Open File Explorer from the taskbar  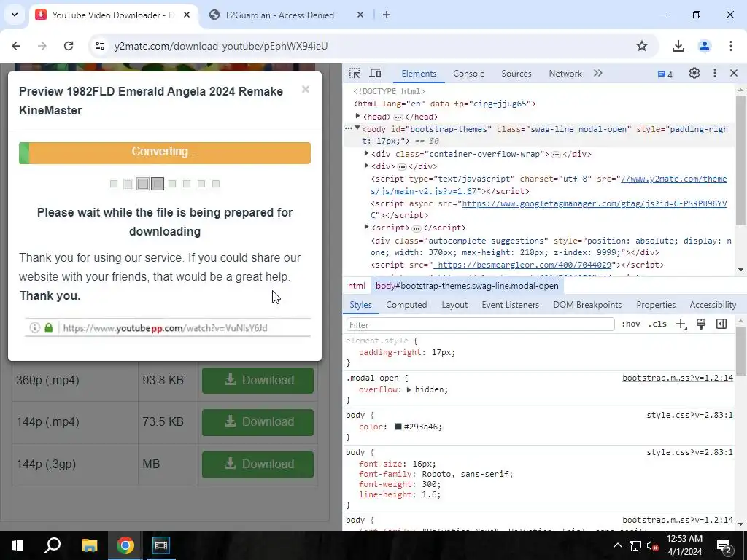pos(89,545)
